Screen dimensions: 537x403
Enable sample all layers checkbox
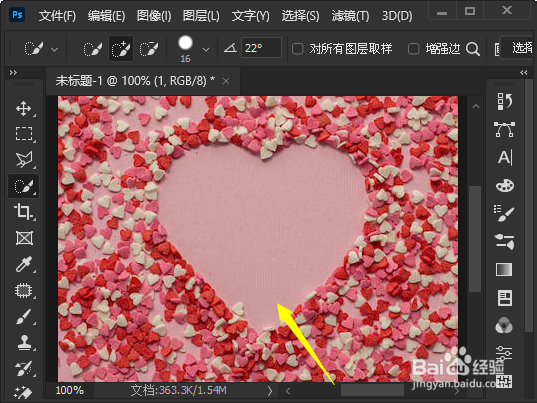pyautogui.click(x=297, y=49)
